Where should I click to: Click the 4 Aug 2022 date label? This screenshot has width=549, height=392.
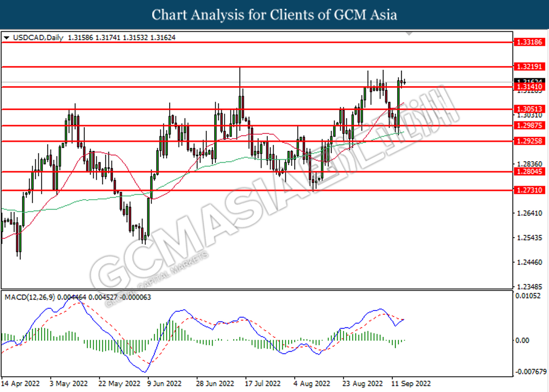click(x=312, y=384)
